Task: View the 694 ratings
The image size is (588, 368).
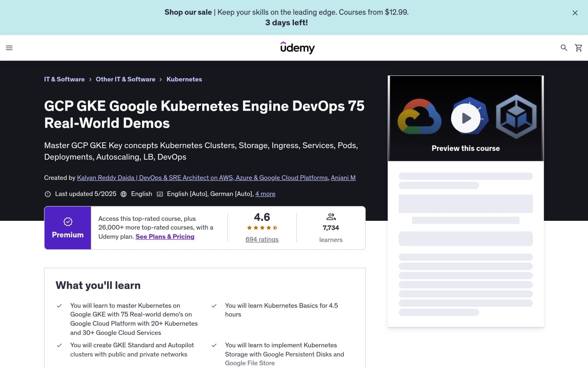Action: [x=262, y=239]
